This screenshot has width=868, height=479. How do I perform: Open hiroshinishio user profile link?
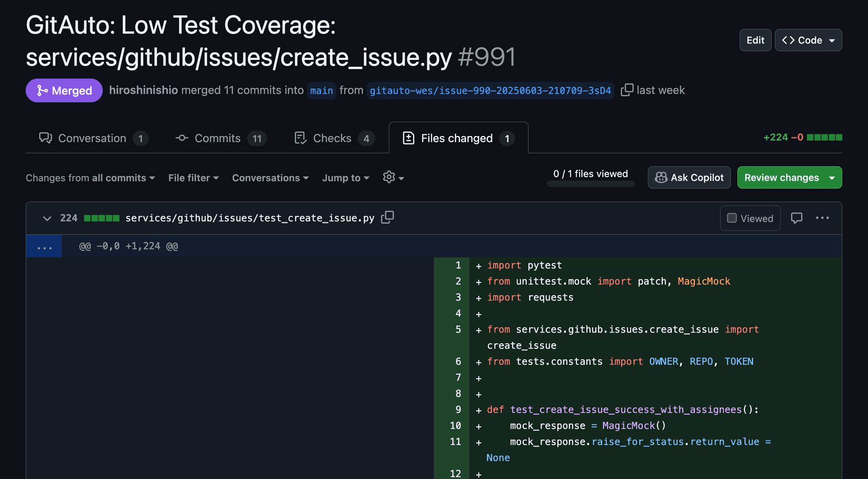pos(143,90)
